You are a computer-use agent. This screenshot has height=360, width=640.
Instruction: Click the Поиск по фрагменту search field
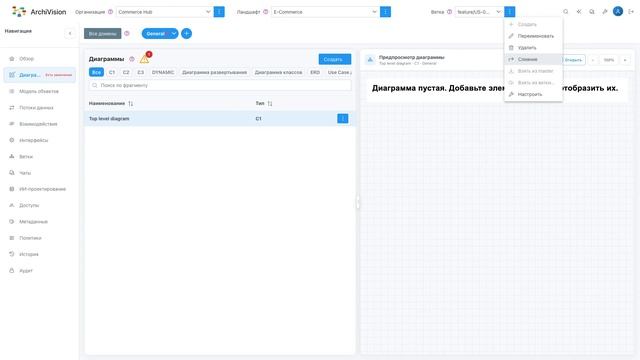220,85
